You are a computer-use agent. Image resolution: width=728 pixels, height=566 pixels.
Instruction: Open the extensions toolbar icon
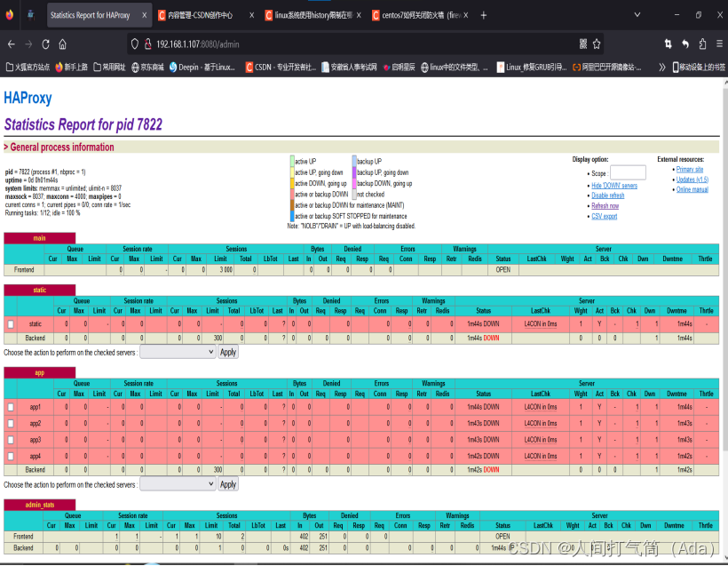click(x=702, y=44)
